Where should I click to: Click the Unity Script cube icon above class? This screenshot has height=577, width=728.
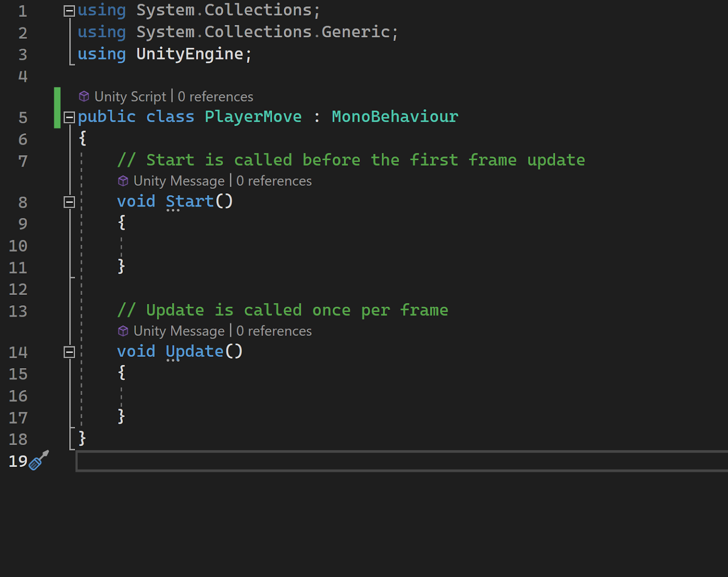pos(84,96)
